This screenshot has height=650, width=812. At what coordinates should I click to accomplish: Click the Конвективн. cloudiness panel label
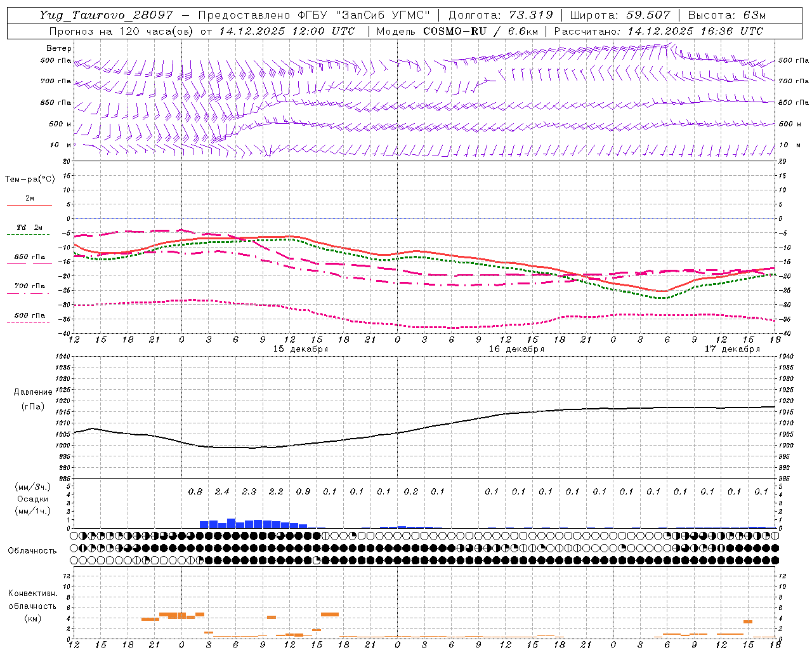click(32, 594)
